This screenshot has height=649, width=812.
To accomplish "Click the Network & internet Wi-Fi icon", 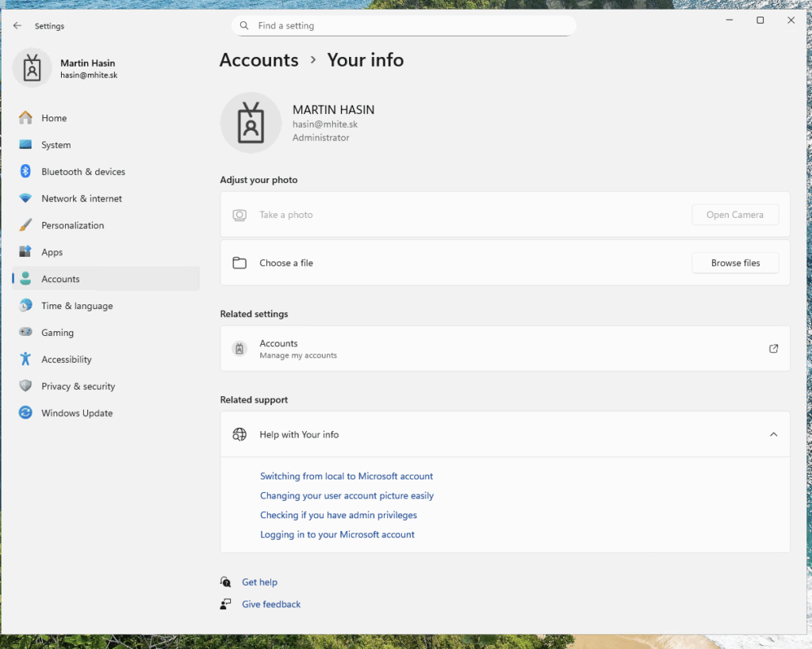I will (x=26, y=198).
